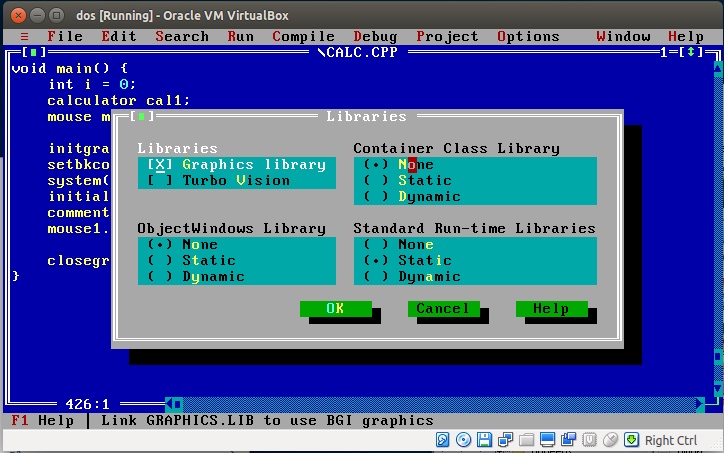
Task: Click the green host key arrow icon
Action: (x=631, y=439)
